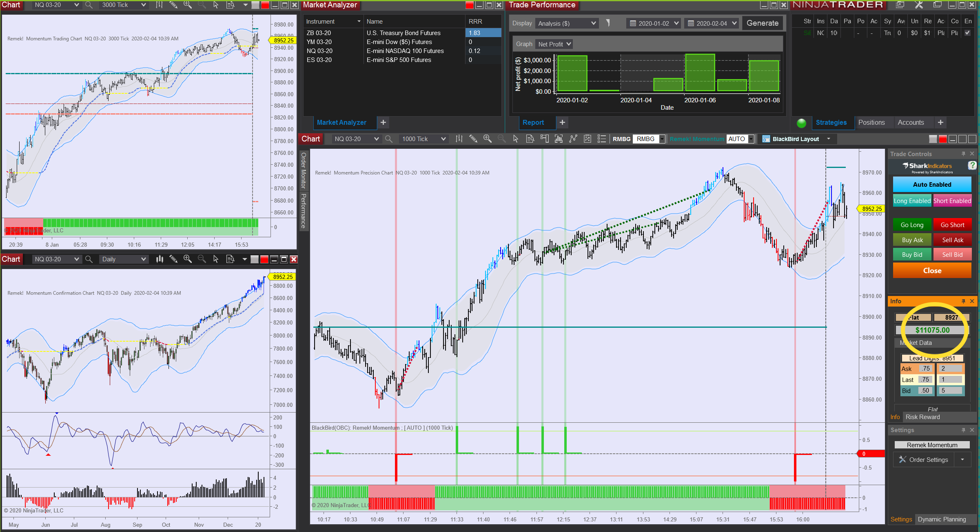Open Order Settings button
This screenshot has height=532, width=980.
tap(924, 460)
